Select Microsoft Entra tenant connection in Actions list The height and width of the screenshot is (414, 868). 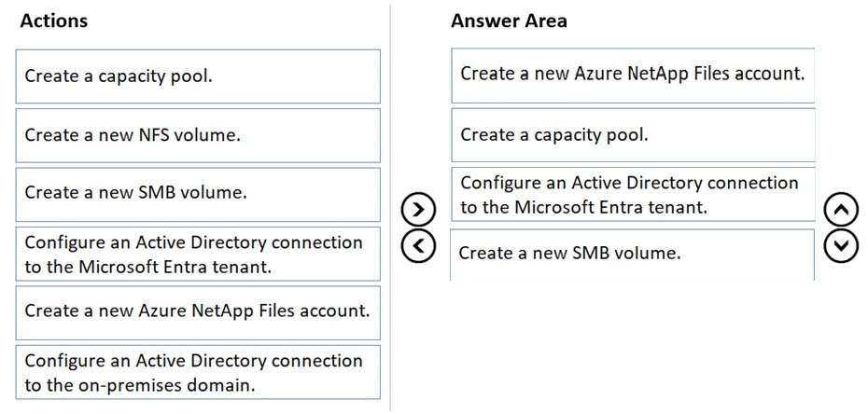tap(198, 254)
